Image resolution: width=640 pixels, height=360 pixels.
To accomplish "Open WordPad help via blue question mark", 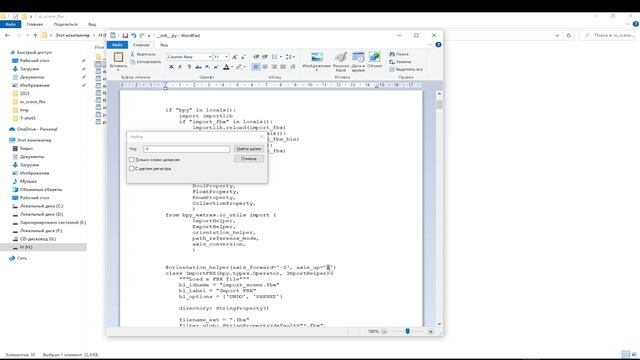I will coord(438,44).
